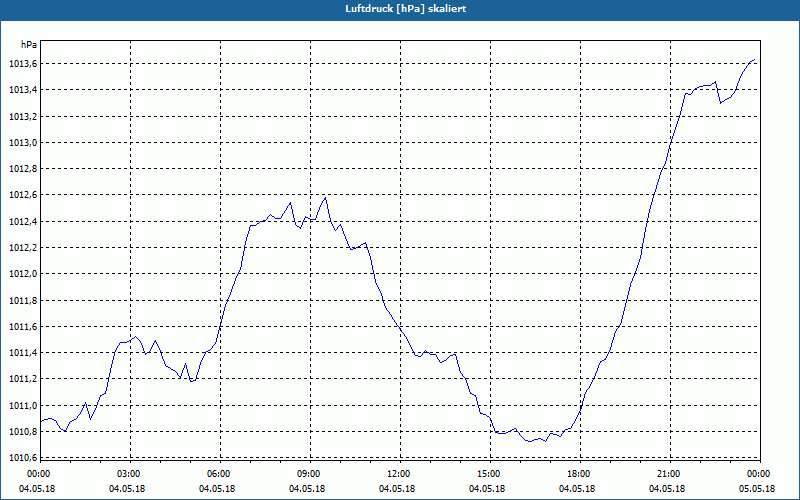Image resolution: width=800 pixels, height=500 pixels.
Task: Click the 06:00 time label
Action: point(220,474)
